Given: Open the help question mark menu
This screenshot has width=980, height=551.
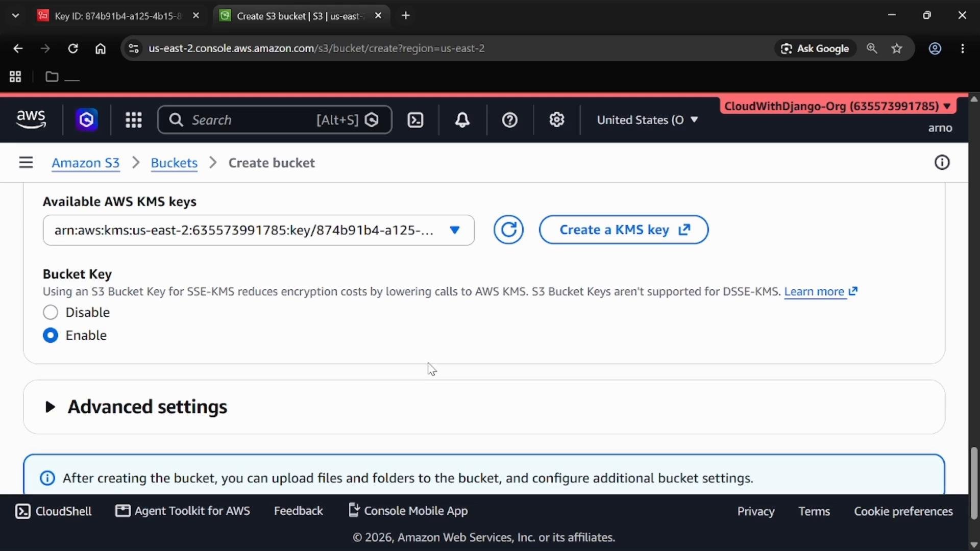Looking at the screenshot, I should [x=509, y=120].
